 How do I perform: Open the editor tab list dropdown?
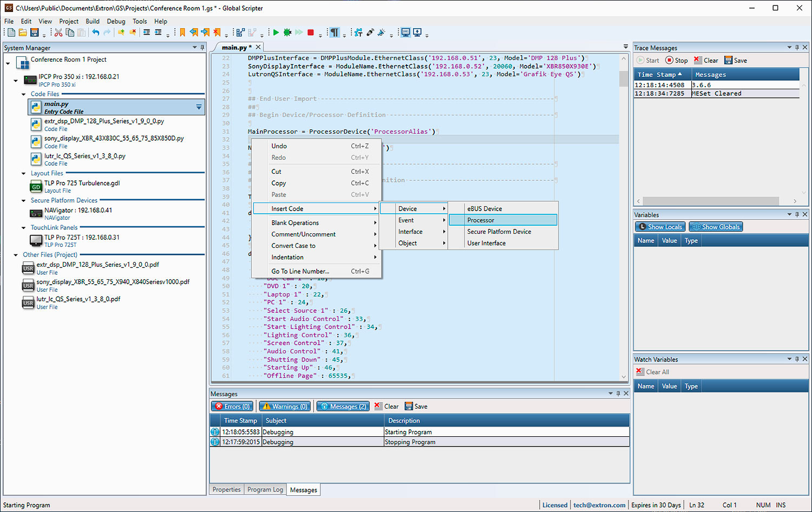(x=626, y=47)
